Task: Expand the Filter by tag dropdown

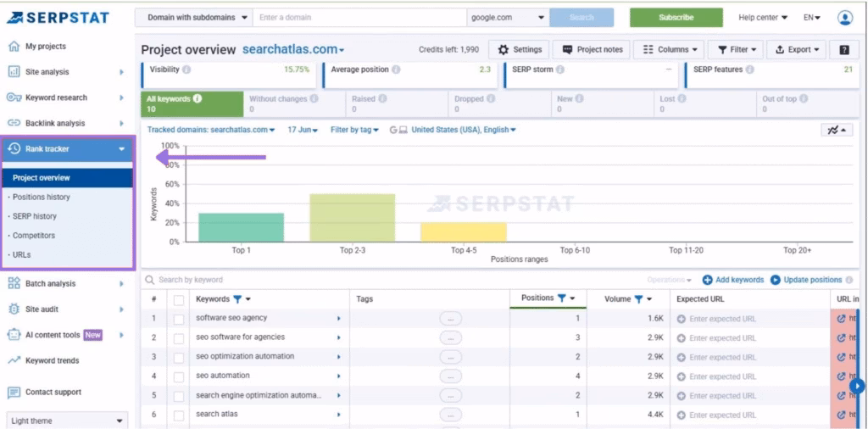Action: (355, 131)
